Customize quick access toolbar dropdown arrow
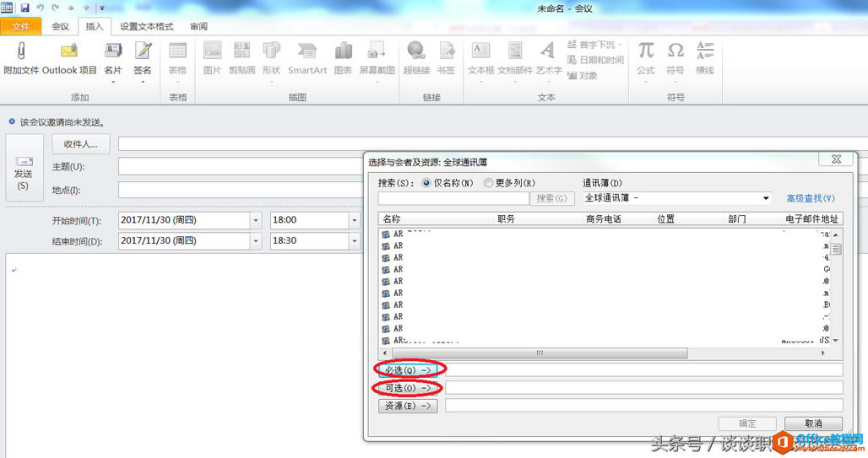This screenshot has height=458, width=868. coord(102,8)
